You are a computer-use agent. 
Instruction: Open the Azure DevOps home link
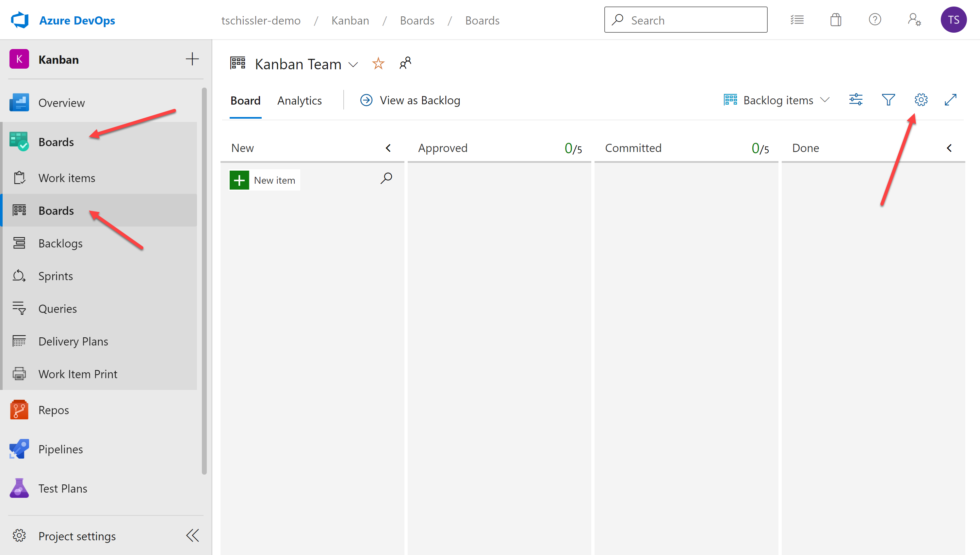click(77, 20)
